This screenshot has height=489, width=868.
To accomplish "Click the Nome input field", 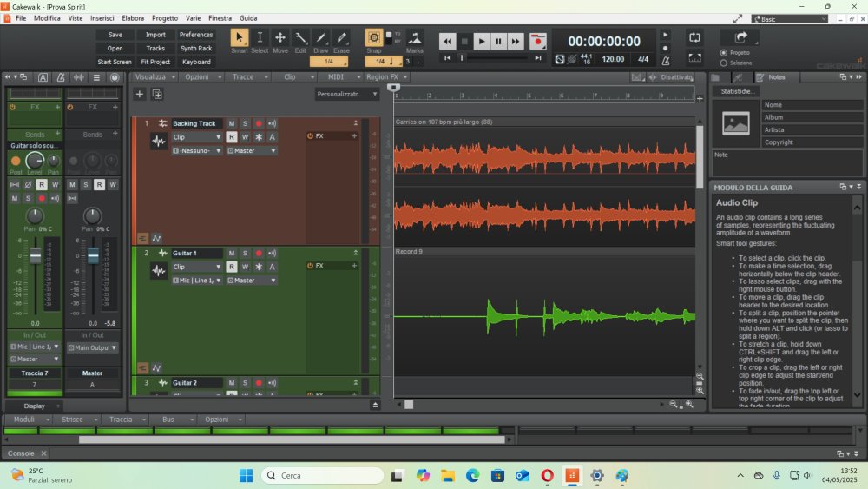I will (812, 105).
